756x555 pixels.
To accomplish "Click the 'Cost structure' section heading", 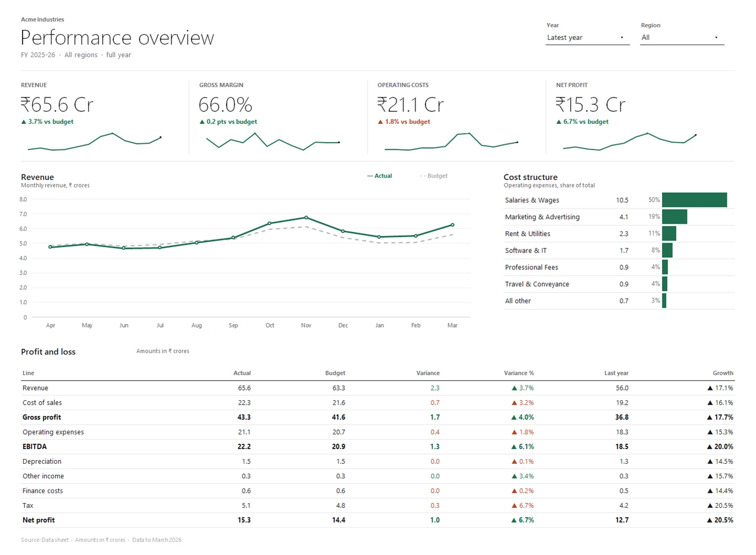I will (531, 177).
